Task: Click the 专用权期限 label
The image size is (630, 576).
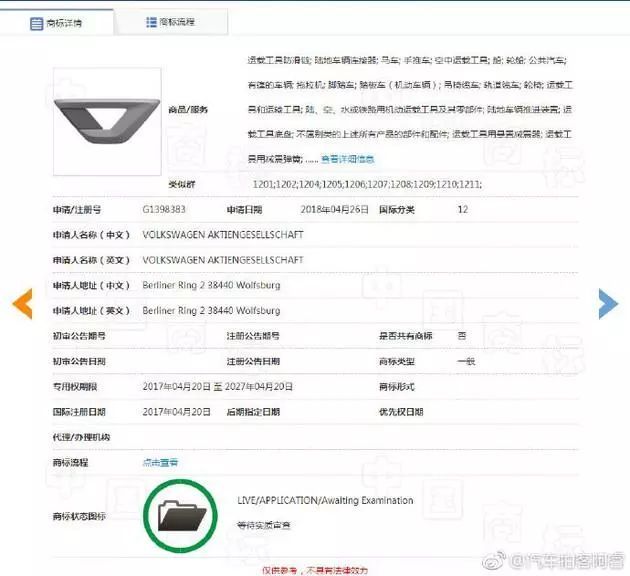Action: [x=75, y=386]
